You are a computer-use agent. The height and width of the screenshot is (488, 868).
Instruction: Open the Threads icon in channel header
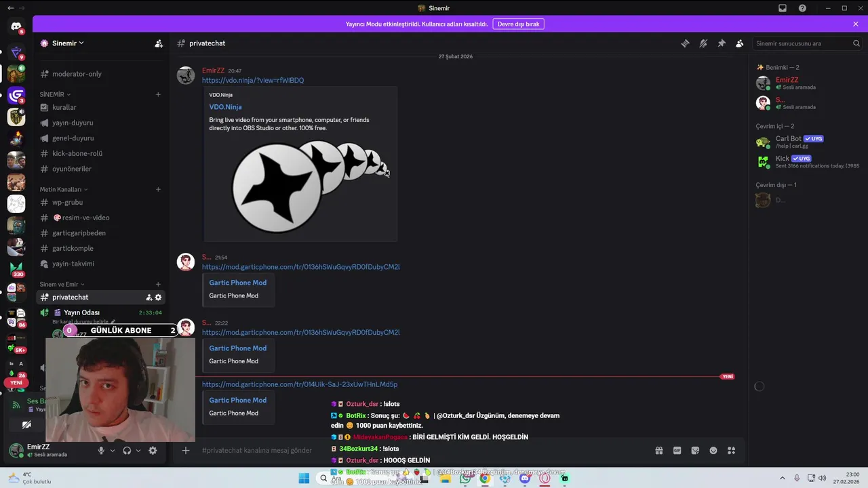(685, 43)
